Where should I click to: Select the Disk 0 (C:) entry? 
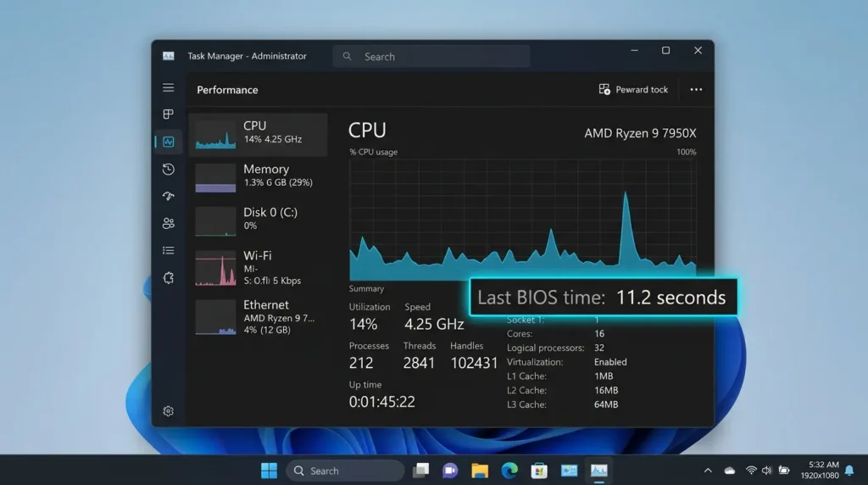coord(258,220)
